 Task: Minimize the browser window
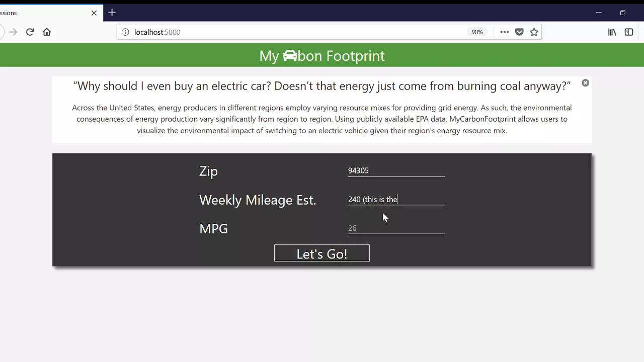(599, 13)
